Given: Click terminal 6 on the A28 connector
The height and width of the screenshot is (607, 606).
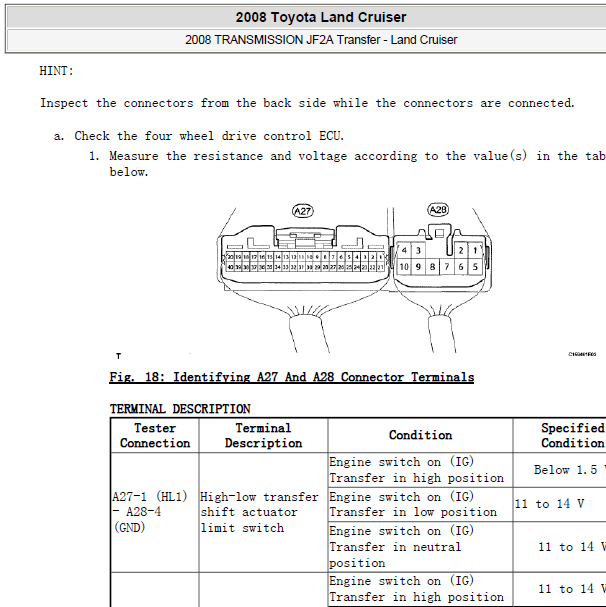Looking at the screenshot, I should 461,267.
